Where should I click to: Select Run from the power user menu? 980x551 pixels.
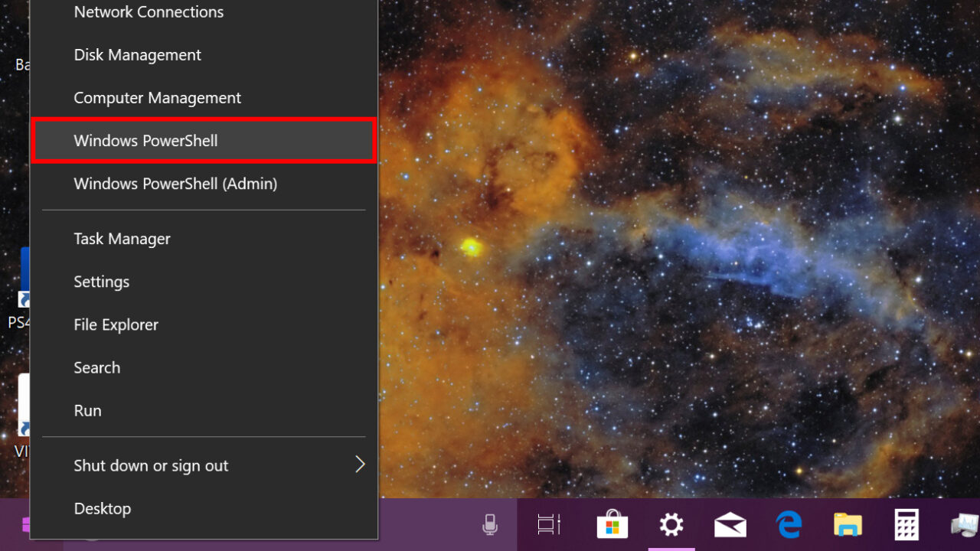pyautogui.click(x=87, y=410)
